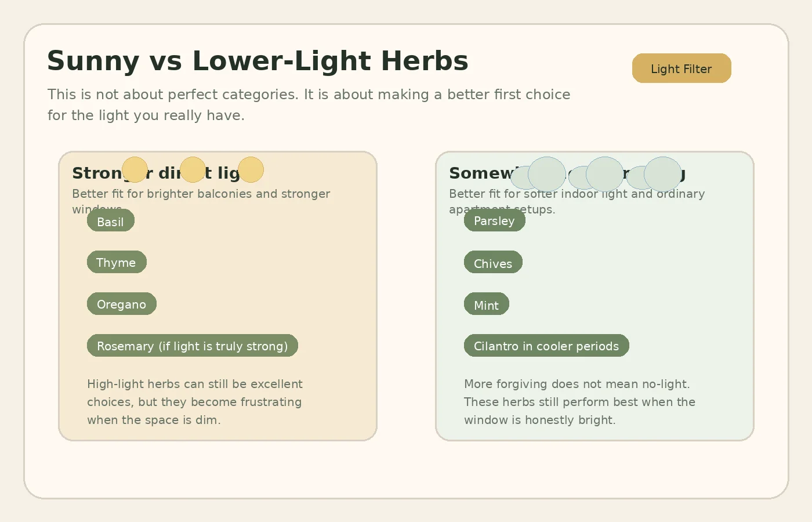Toggle the Parsley herb tag
The width and height of the screenshot is (812, 522).
click(x=494, y=220)
